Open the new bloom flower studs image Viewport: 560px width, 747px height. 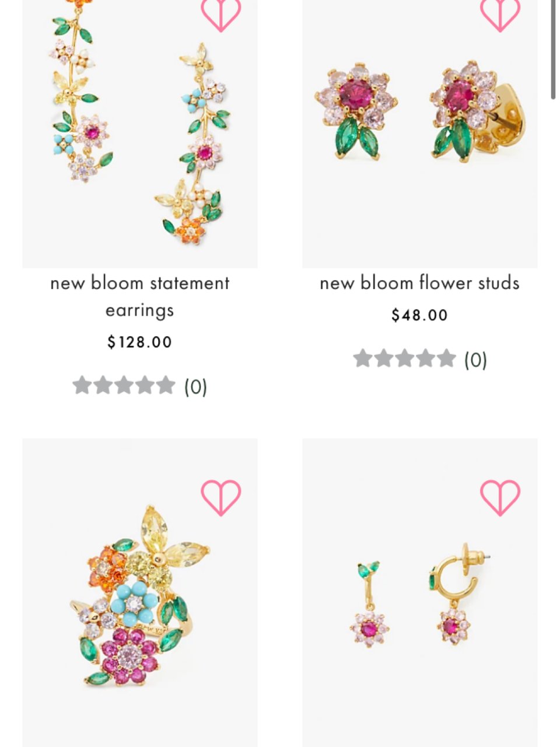(x=420, y=134)
